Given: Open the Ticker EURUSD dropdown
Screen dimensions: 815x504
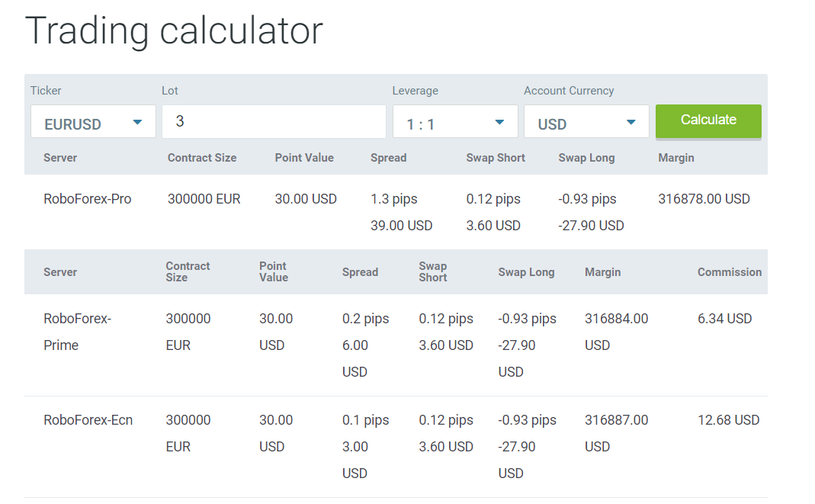Looking at the screenshot, I should tap(93, 121).
